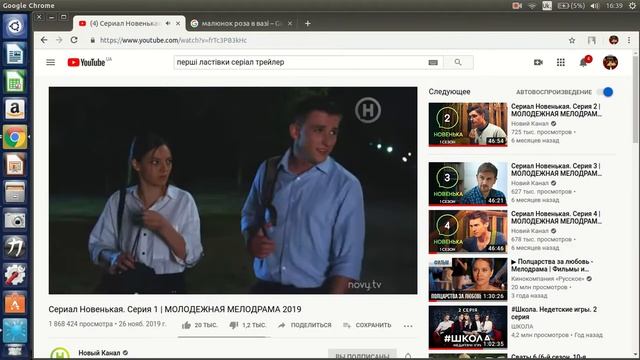Open the Amazon launcher icon
Screen dimensions: 640x360
point(15,109)
